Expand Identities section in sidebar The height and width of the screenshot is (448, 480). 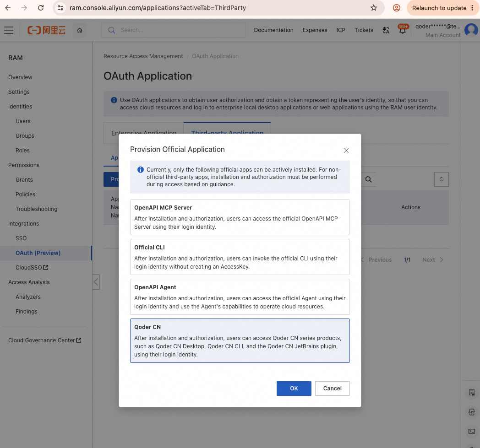coord(20,107)
